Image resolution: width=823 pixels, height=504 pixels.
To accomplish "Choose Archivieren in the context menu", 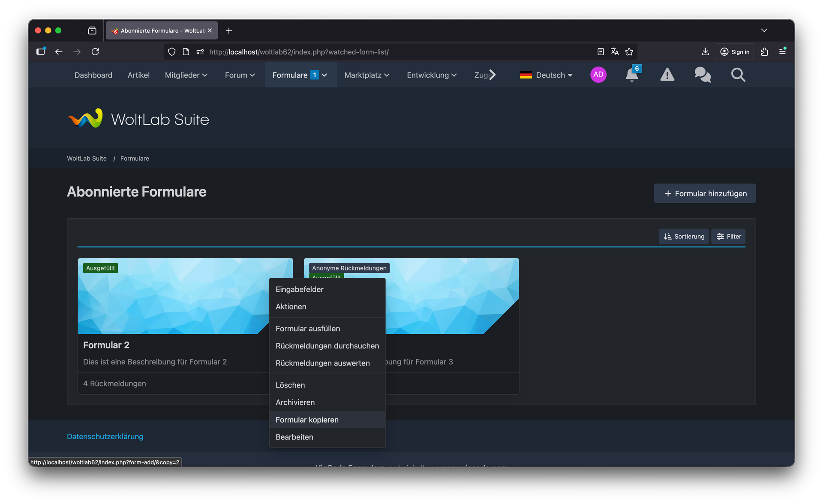I will (x=295, y=402).
